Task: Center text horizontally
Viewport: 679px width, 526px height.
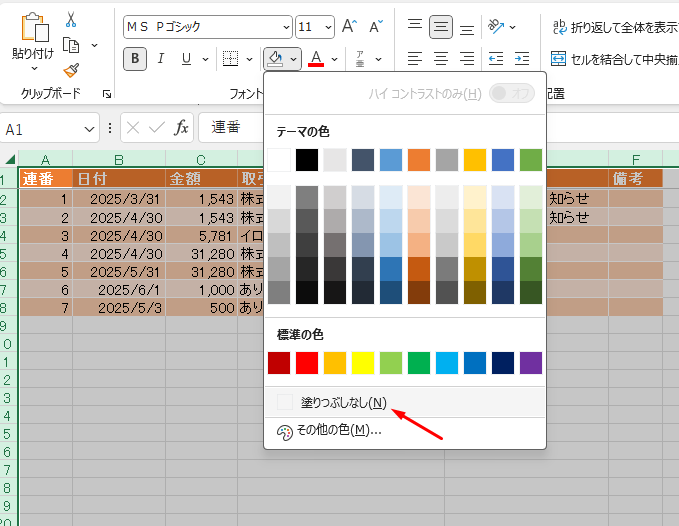Action: click(441, 58)
